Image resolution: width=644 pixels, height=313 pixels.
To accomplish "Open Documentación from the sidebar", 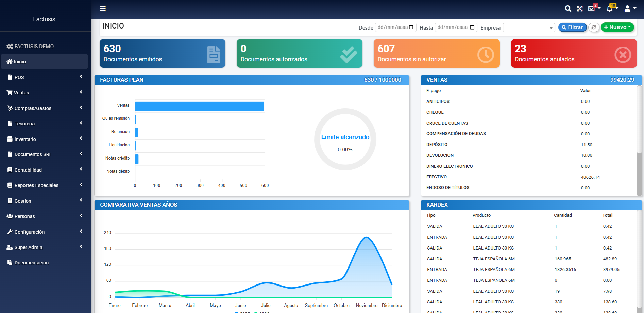I will 31,262.
